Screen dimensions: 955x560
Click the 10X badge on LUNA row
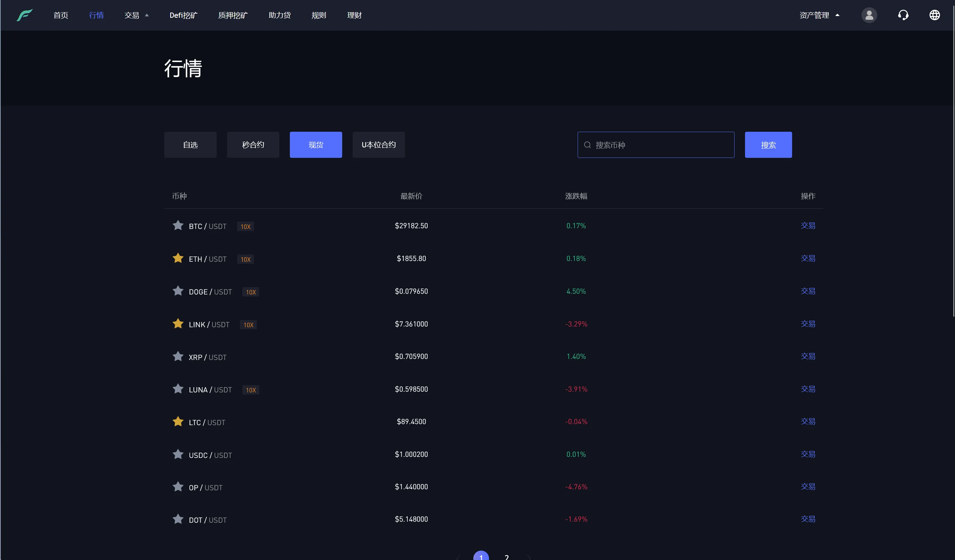250,390
